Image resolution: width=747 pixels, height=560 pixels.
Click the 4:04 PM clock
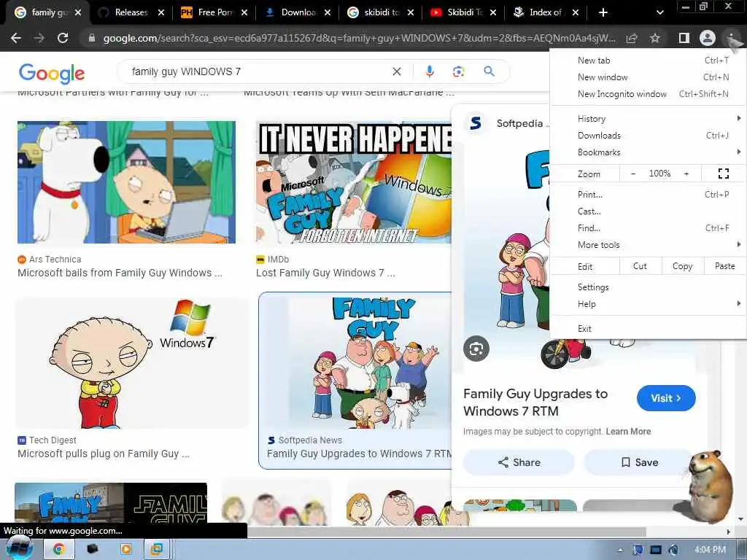pos(710,550)
